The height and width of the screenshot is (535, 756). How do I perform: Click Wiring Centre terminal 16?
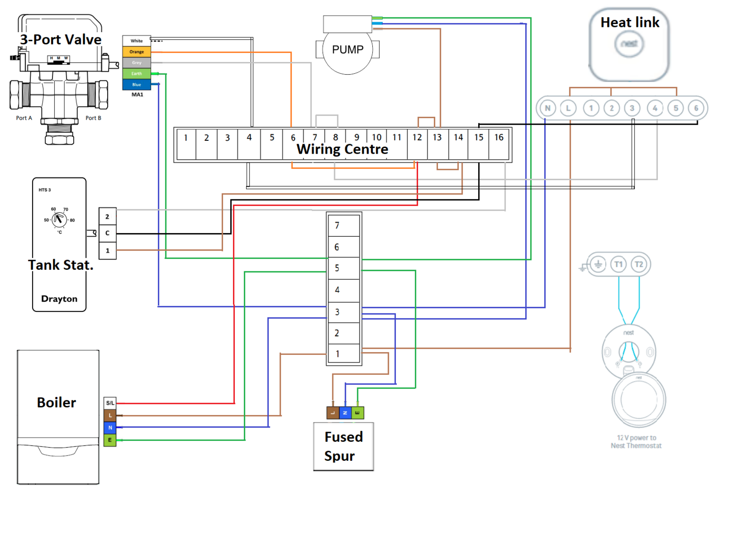(499, 138)
